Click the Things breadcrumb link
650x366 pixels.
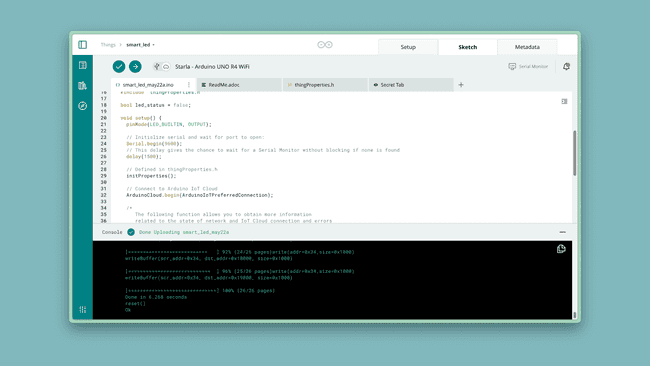(108, 45)
